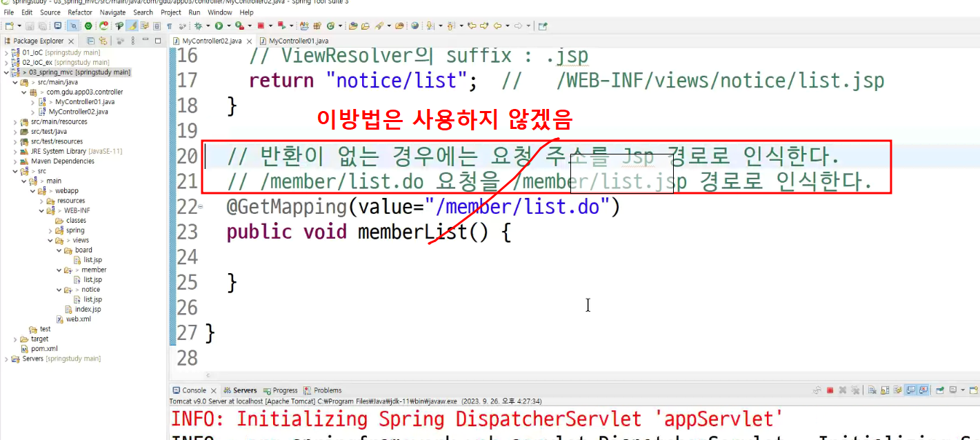Toggle Show Whitespace Characters pilcrow icon
This screenshot has width=980, height=440.
[169, 26]
